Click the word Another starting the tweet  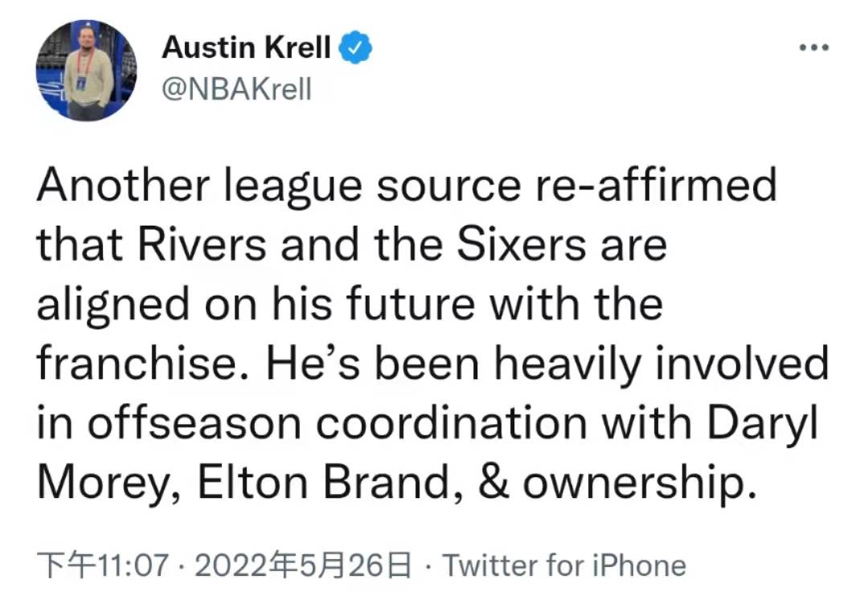123,184
